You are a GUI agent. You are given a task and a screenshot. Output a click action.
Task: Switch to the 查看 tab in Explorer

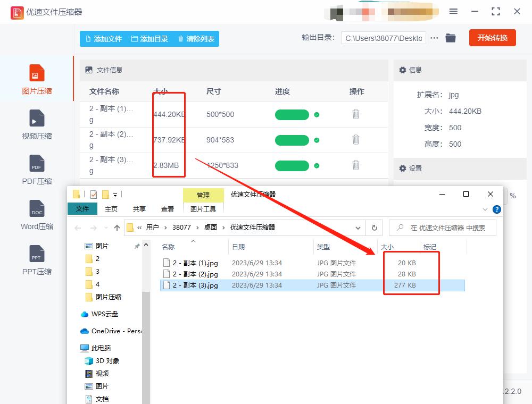point(167,209)
